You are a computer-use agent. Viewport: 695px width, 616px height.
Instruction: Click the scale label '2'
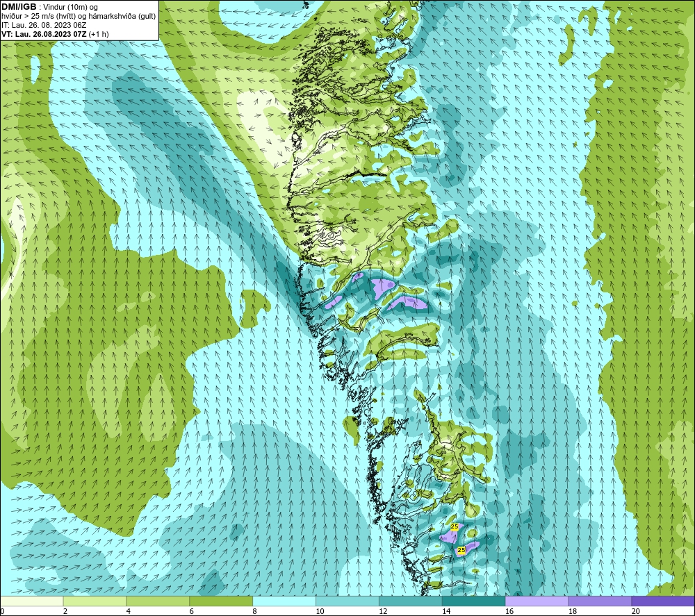[65, 612]
